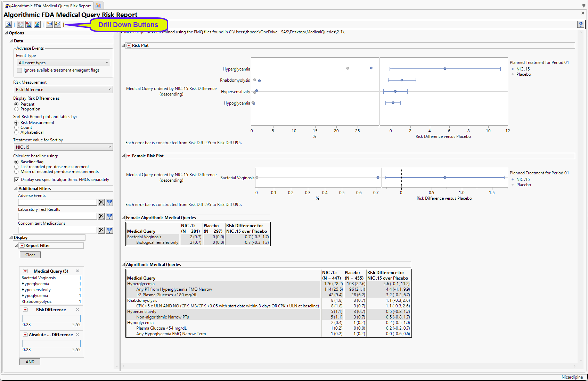Open the Risk Plot red triangle menu
Image resolution: width=588 pixels, height=381 pixels.
(x=129, y=45)
